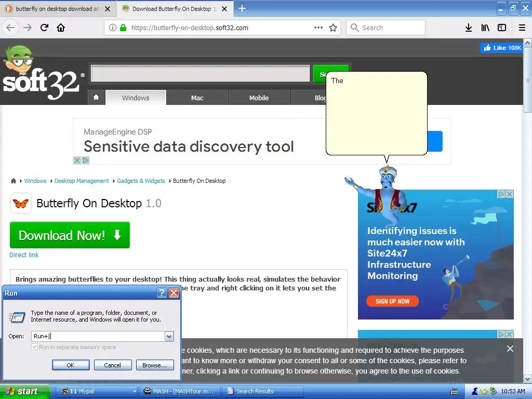Show site information icon in address bar
The height and width of the screenshot is (399, 532).
(113, 28)
